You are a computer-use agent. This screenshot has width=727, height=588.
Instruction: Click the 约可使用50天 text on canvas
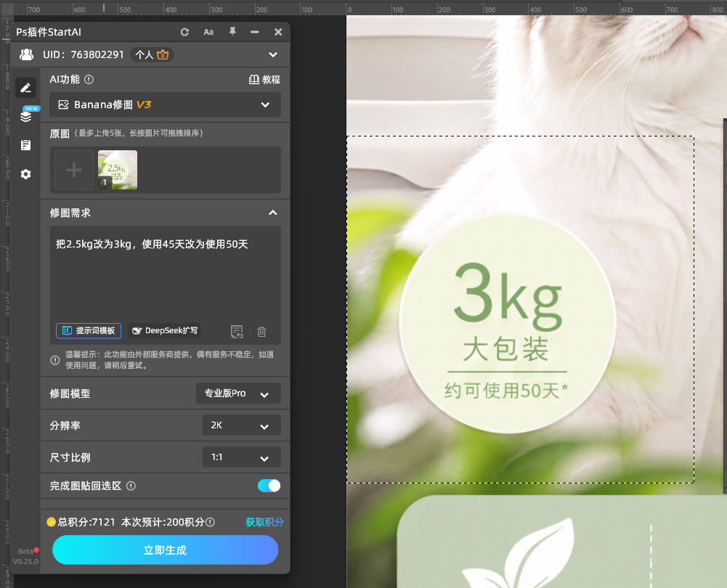505,391
